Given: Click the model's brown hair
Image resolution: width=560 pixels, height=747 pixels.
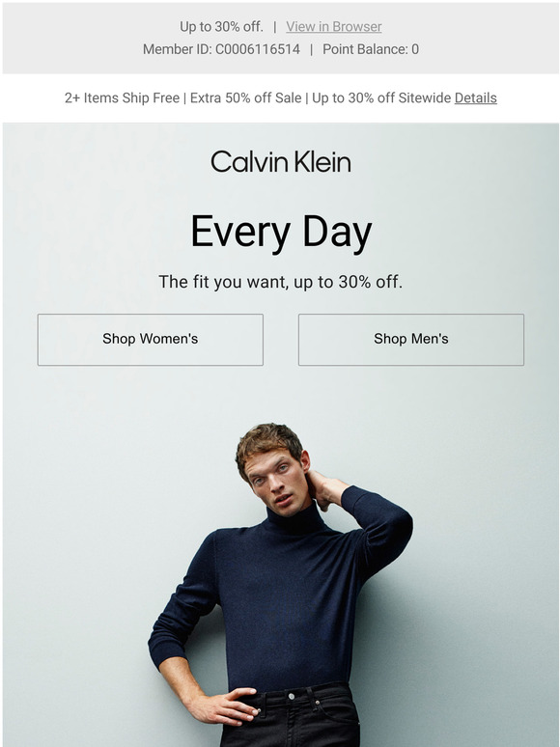Looking at the screenshot, I should coord(268,443).
